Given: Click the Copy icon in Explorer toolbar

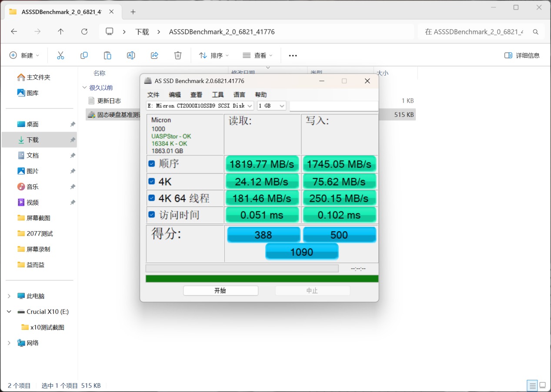Looking at the screenshot, I should coord(84,55).
